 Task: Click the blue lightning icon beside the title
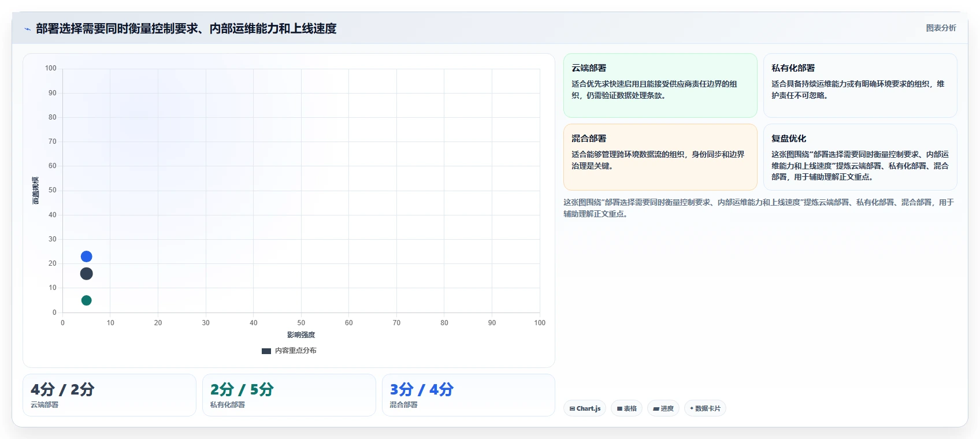[27, 29]
